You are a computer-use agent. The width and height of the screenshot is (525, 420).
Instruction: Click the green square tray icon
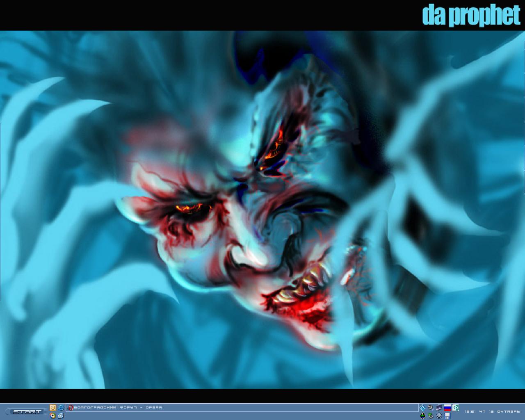point(455,407)
